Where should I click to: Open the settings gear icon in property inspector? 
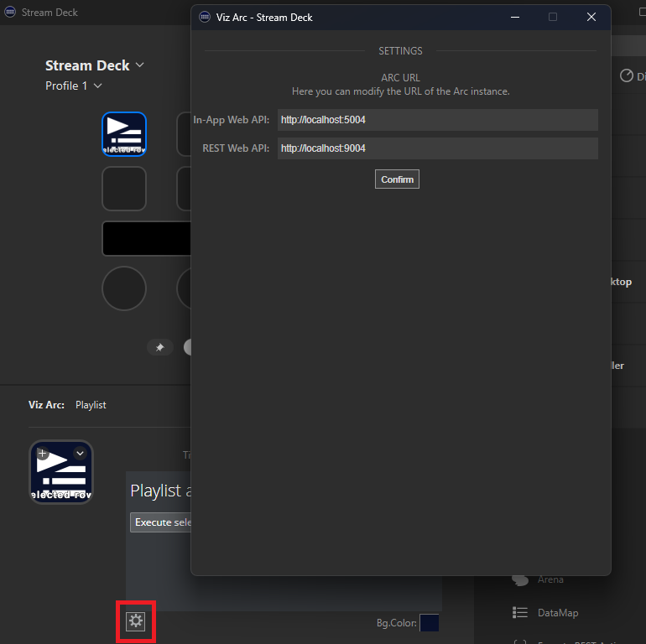(135, 621)
